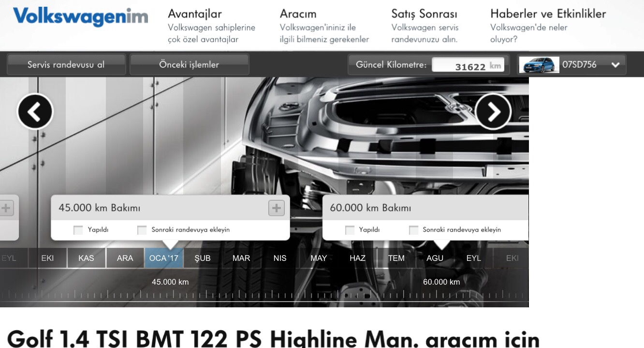This screenshot has width=644, height=348.
Task: Click the 60.000 km mark on scale
Action: [441, 282]
